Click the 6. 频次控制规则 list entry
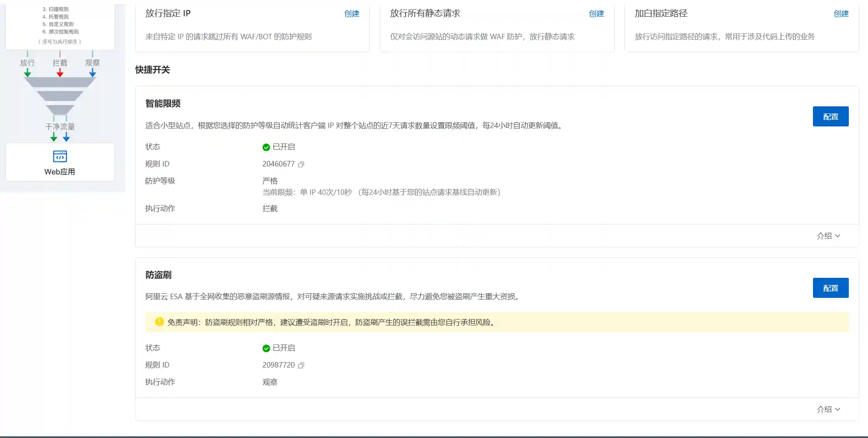This screenshot has width=868, height=438. click(x=60, y=32)
